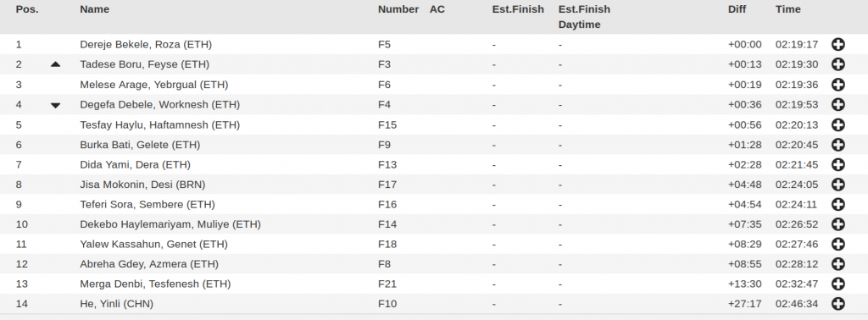
Task: Expand Abreha Gdey, Azmera entry
Action: tap(838, 264)
